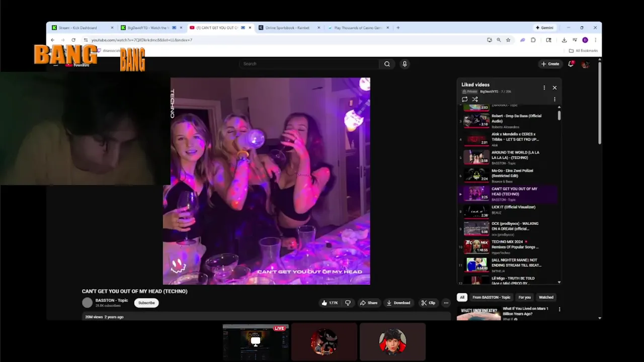Image resolution: width=644 pixels, height=362 pixels.
Task: Play ALL NIGHTER MANE playlist item
Action: point(508,265)
